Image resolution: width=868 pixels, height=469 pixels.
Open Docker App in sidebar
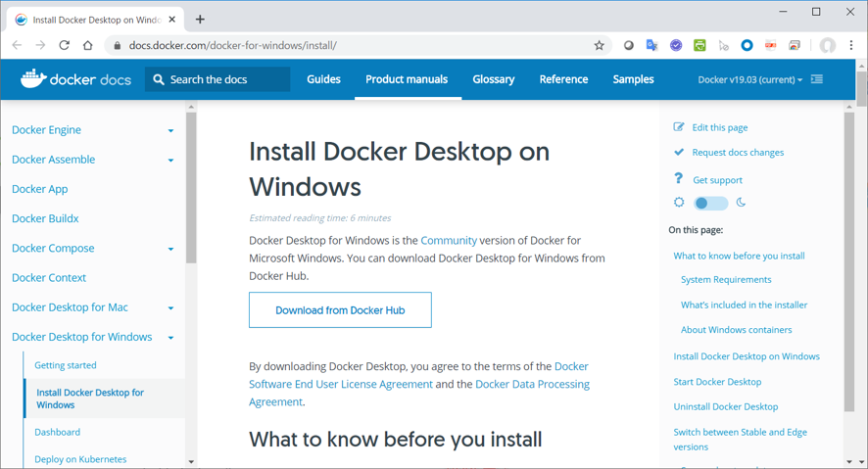40,189
